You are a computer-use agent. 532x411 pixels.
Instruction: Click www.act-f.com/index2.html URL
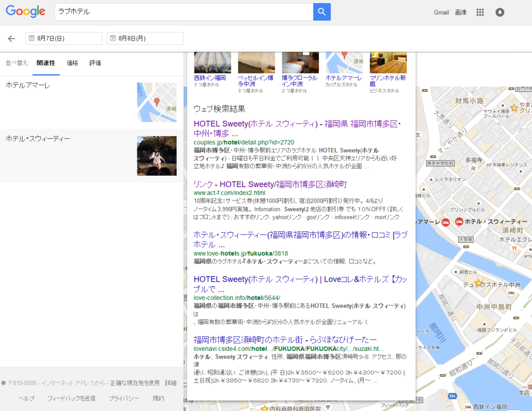coord(229,193)
